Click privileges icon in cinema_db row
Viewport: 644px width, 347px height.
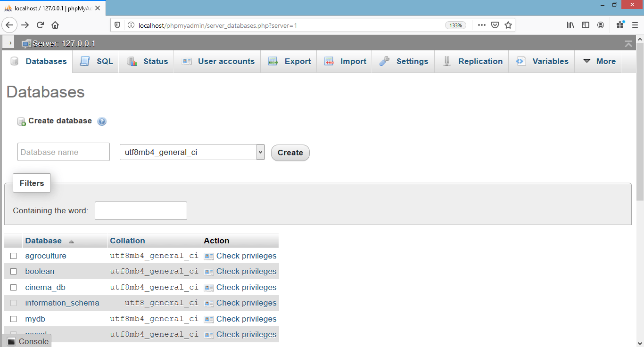[x=209, y=288]
